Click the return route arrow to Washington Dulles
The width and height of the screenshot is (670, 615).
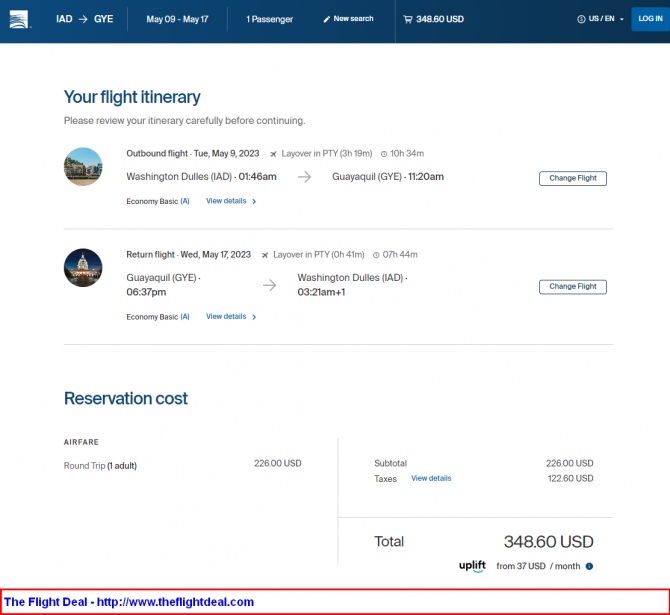(x=270, y=285)
